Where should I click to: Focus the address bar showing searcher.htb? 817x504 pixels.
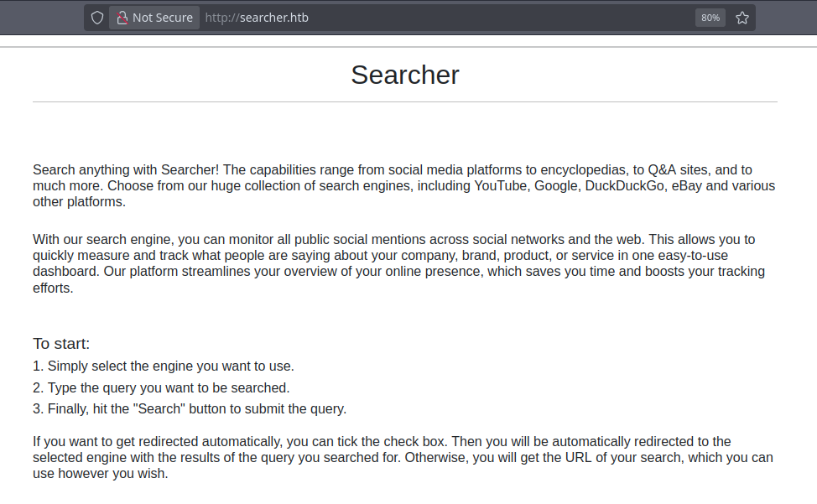(x=419, y=18)
